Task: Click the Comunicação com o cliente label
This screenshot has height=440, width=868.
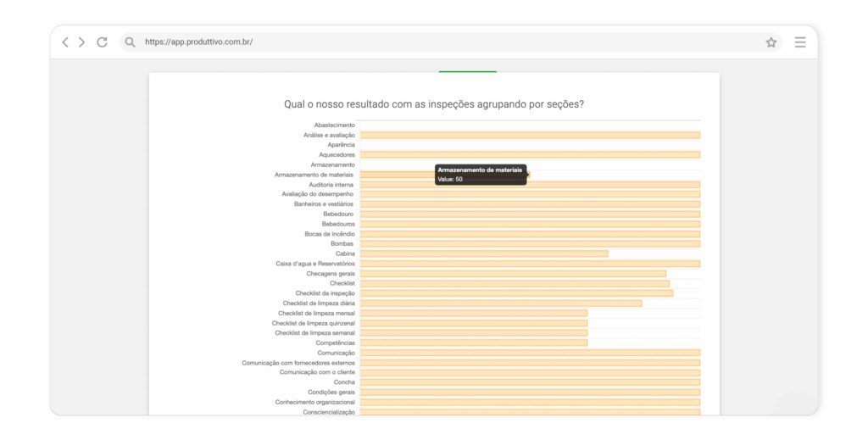Action: tap(317, 372)
